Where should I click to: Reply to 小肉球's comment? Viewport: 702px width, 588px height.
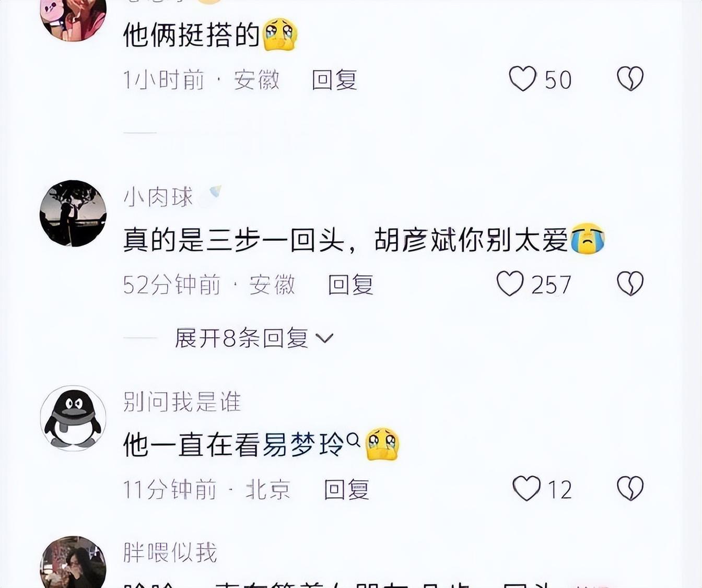(350, 285)
